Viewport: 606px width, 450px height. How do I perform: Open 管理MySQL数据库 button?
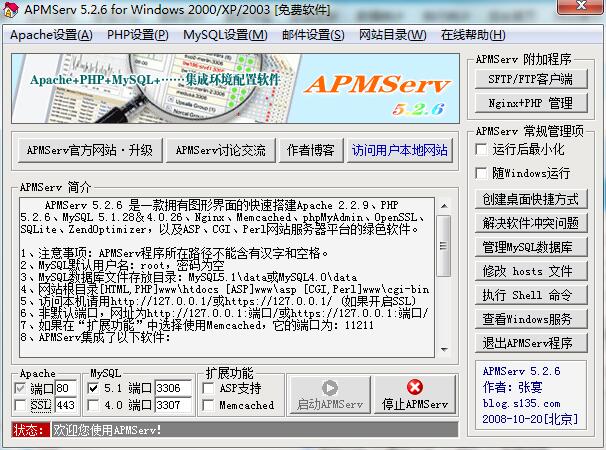coord(531,247)
